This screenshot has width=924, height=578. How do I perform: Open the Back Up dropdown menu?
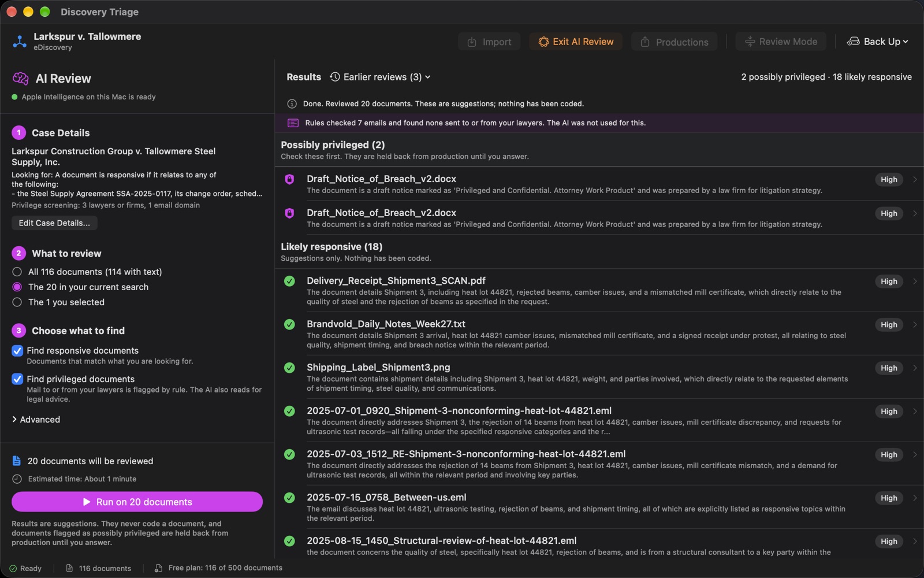pyautogui.click(x=877, y=42)
